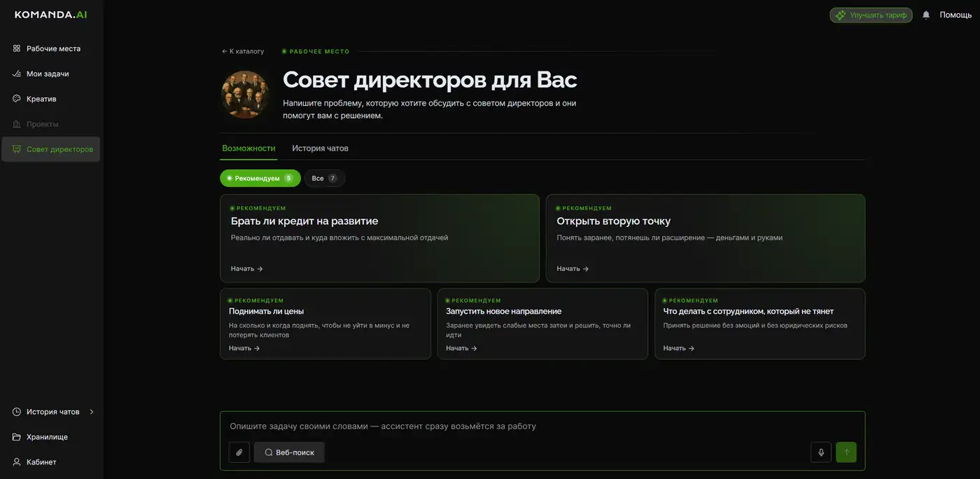Open Хранилище in the sidebar
This screenshot has width=980, height=479.
point(50,437)
